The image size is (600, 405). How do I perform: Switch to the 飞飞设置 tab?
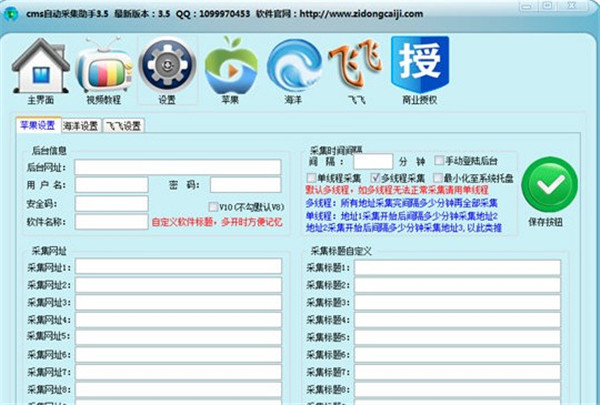[x=124, y=126]
